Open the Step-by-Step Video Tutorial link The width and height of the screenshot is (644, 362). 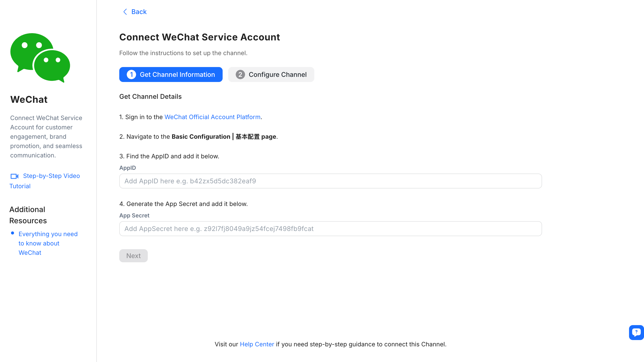pos(51,176)
